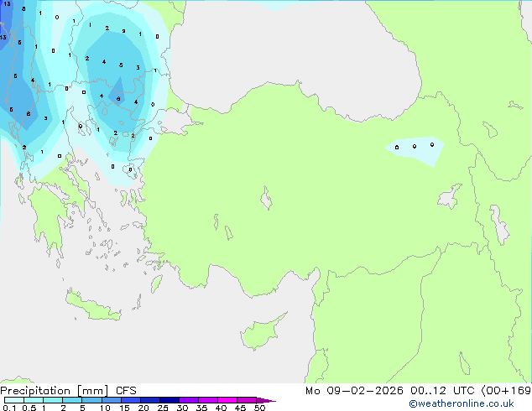Click the '50' legend label

point(259,408)
